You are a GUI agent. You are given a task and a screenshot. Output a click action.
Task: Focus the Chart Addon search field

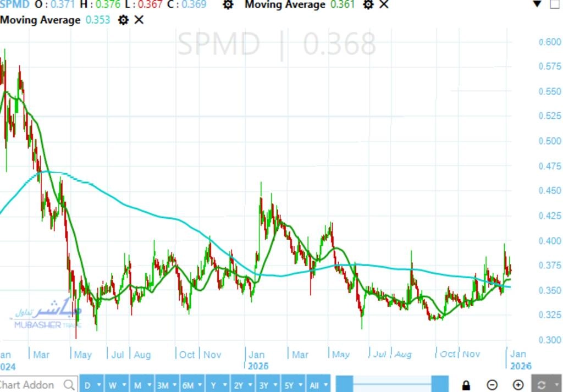pos(30,385)
